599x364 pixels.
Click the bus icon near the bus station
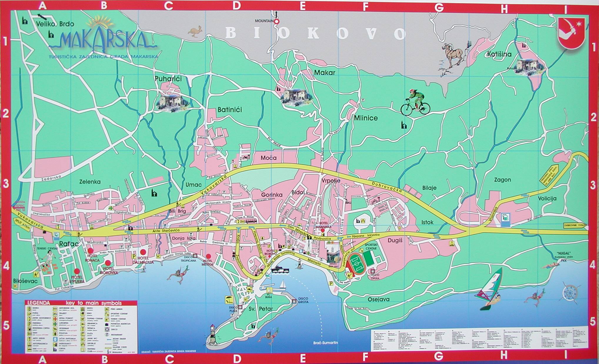pos(251,222)
